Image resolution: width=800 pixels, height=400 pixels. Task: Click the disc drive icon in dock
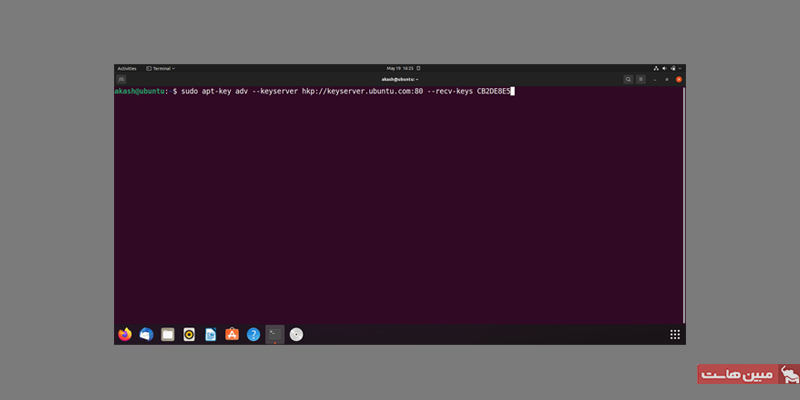click(296, 334)
